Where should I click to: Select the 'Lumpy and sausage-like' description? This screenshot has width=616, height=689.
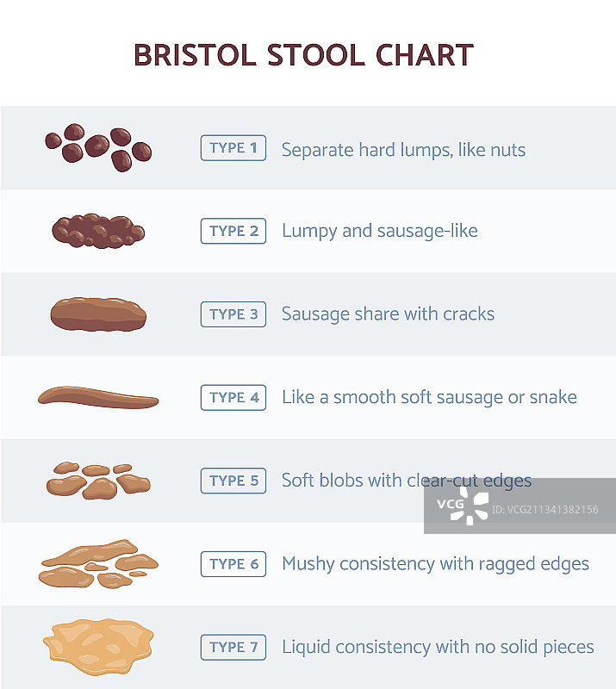point(379,231)
